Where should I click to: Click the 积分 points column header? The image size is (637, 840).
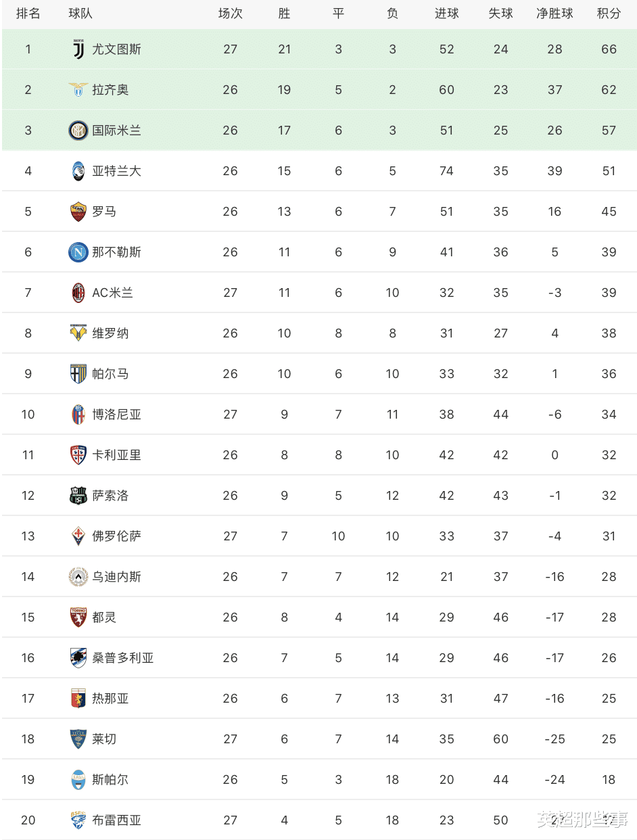point(609,14)
